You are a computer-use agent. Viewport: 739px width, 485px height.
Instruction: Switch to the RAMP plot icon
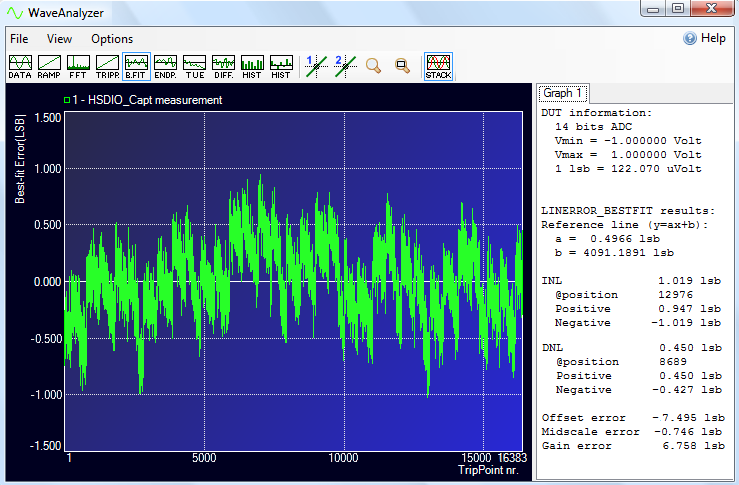pyautogui.click(x=48, y=67)
